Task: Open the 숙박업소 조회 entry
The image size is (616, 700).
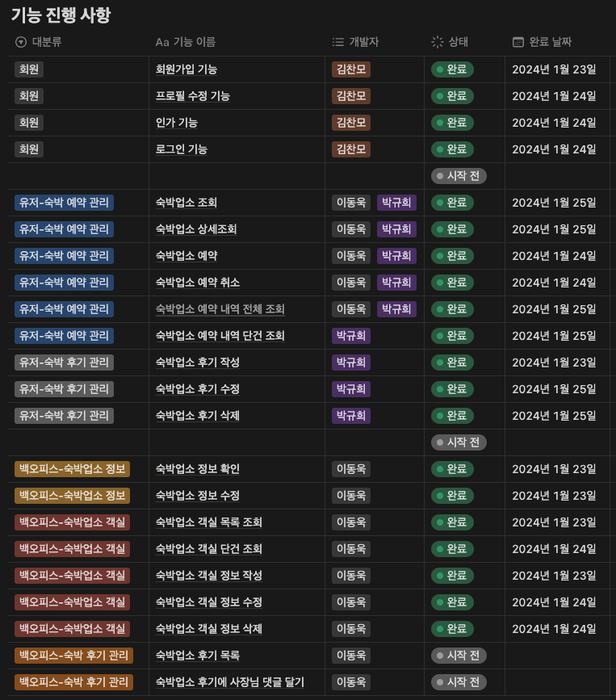Action: coord(186,203)
